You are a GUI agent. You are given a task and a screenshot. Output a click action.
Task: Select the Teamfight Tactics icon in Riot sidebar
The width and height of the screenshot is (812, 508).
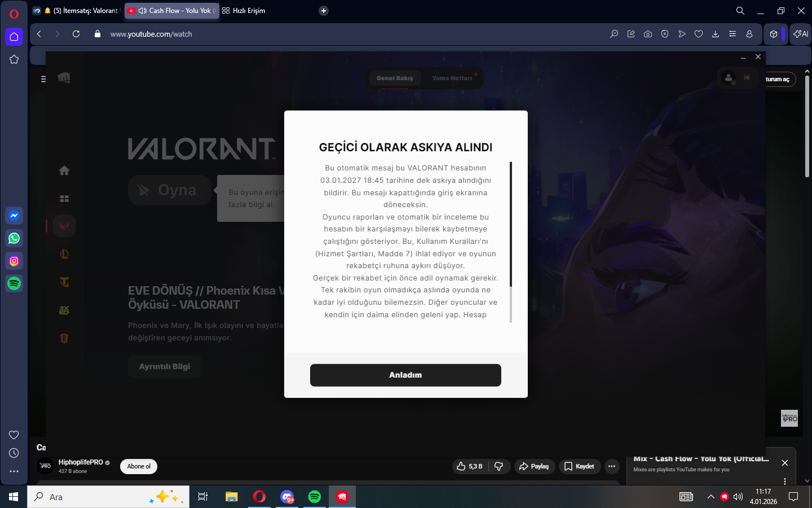[64, 282]
